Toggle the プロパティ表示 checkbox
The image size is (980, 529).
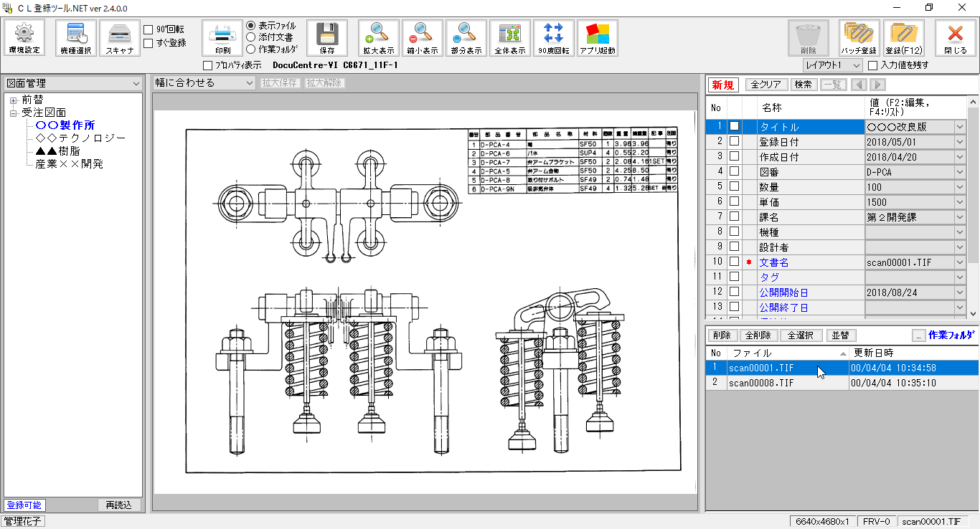coord(208,65)
